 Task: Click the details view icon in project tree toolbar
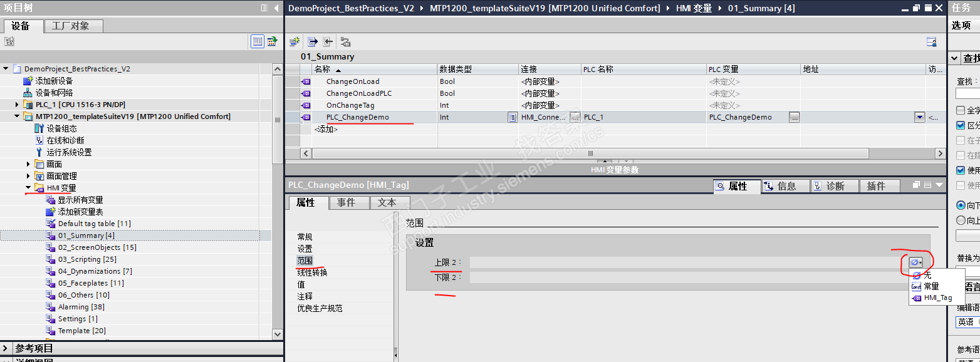pyautogui.click(x=258, y=41)
